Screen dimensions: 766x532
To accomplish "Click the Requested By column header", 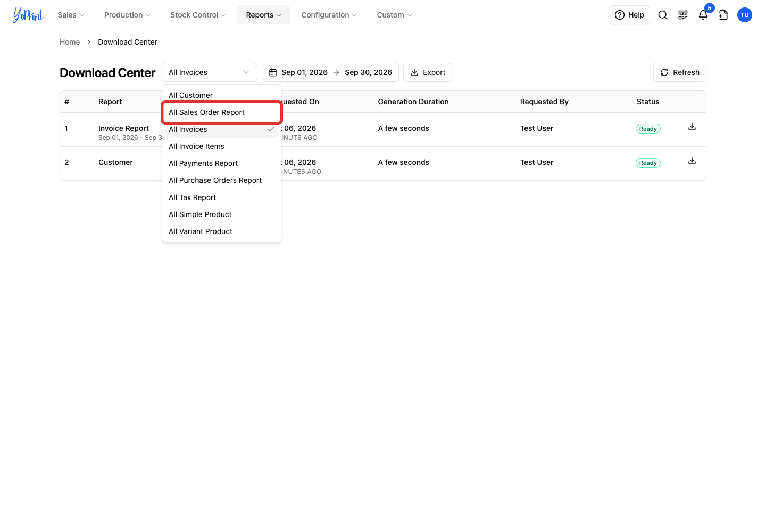I will coord(544,102).
